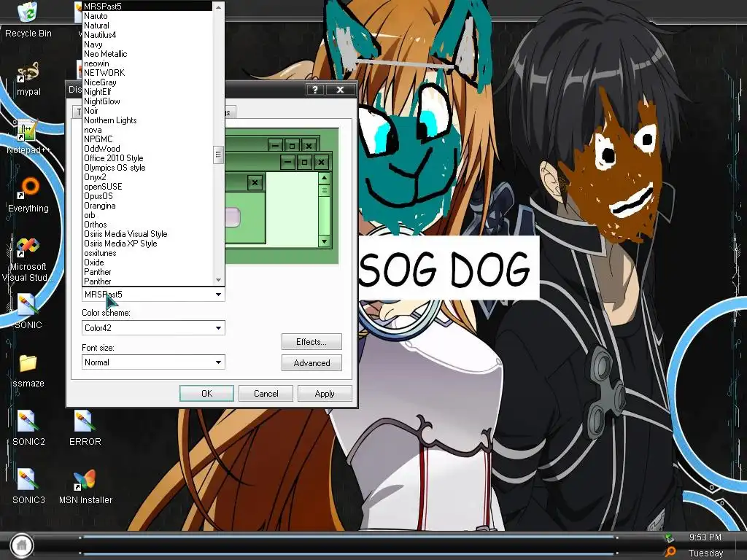This screenshot has width=747, height=560.
Task: Open the Color scheme Color42 dropdown
Action: tap(153, 327)
